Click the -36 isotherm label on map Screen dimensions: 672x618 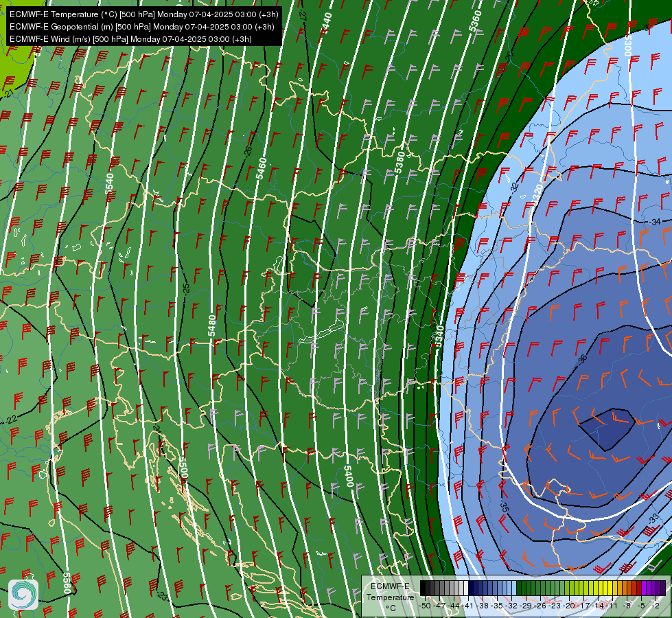click(583, 359)
